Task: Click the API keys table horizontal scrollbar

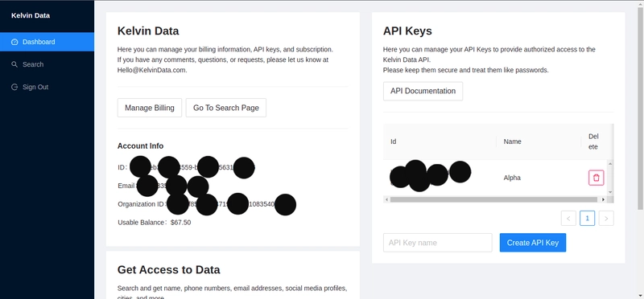Action: (493, 199)
